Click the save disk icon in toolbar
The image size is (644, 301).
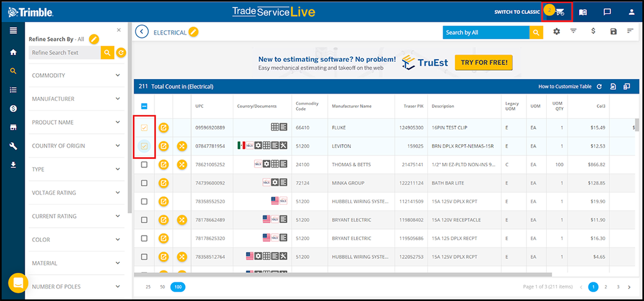(613, 32)
